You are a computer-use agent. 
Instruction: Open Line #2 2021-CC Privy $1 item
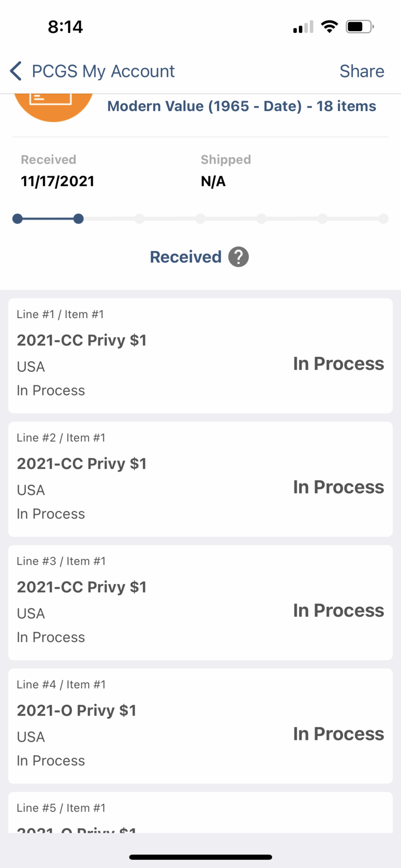pos(200,479)
